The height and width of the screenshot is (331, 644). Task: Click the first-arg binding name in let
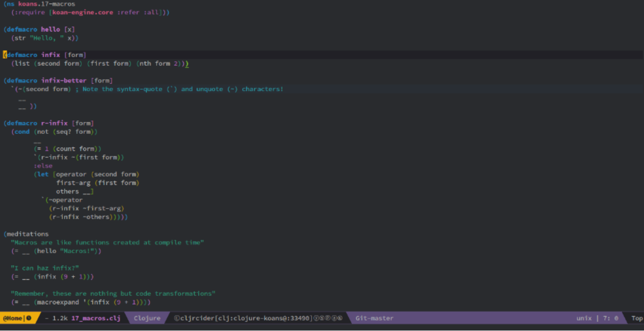tap(73, 182)
